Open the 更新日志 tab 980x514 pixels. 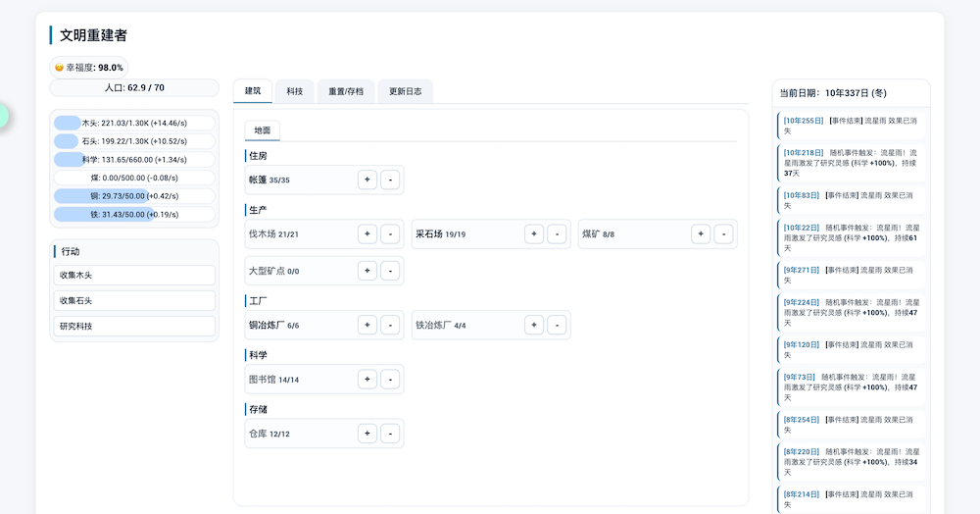pyautogui.click(x=405, y=91)
